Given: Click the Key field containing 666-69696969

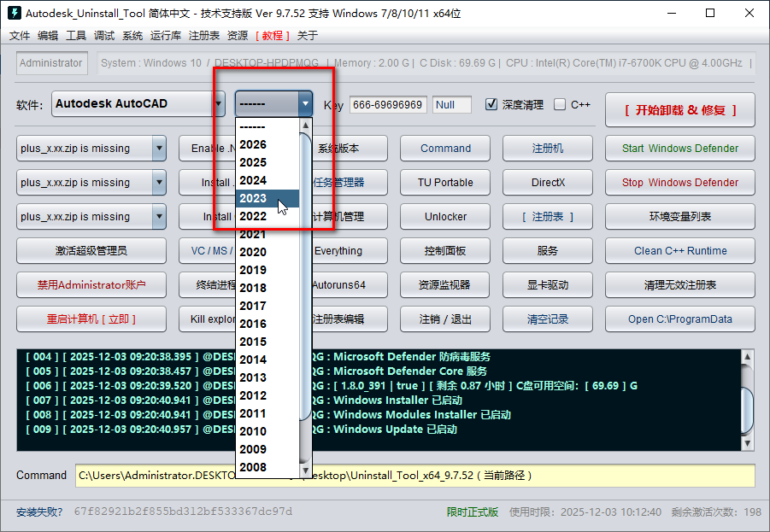Looking at the screenshot, I should click(388, 104).
